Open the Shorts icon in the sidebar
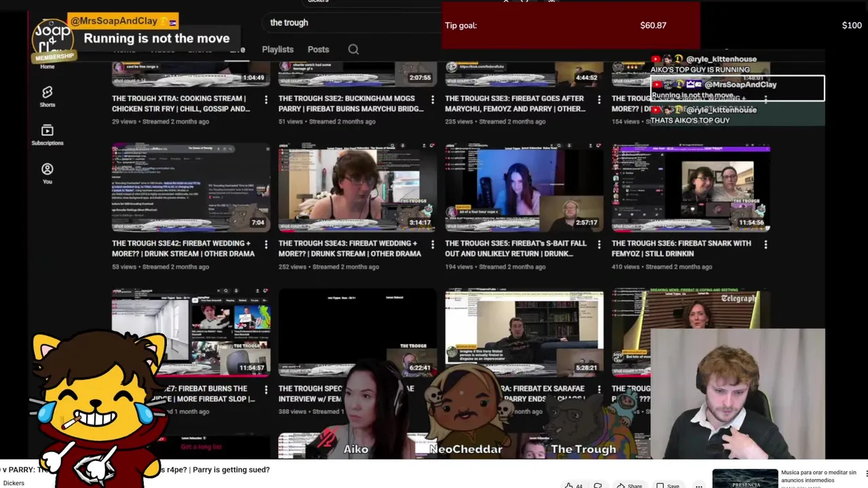 [47, 92]
